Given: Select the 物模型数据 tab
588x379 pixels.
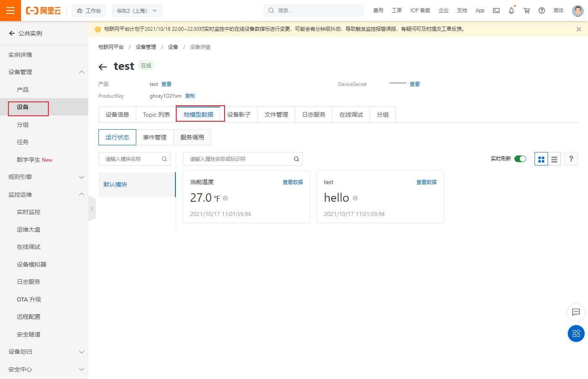Looking at the screenshot, I should click(x=199, y=115).
